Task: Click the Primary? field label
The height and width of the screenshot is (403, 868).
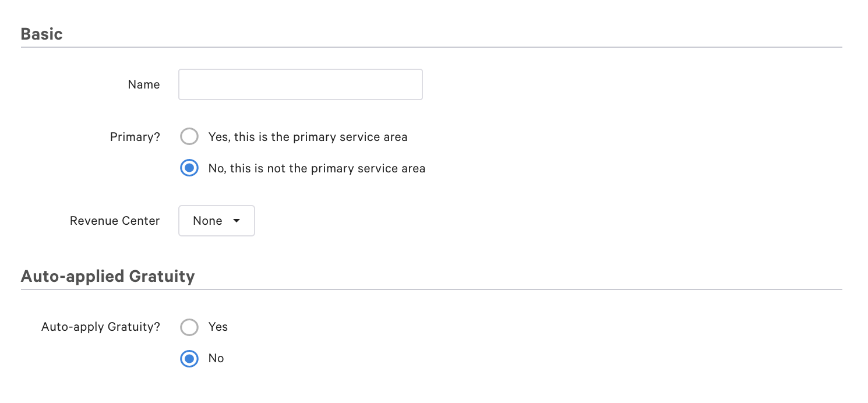Action: pyautogui.click(x=135, y=136)
